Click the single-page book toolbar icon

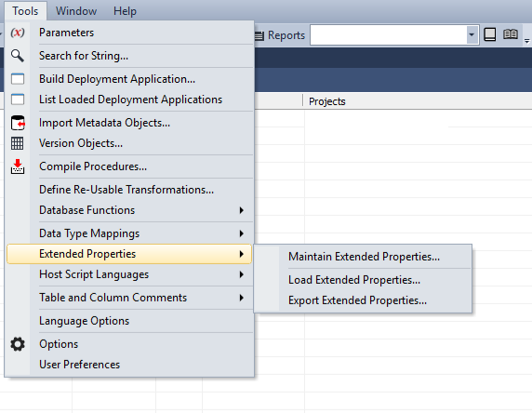489,34
